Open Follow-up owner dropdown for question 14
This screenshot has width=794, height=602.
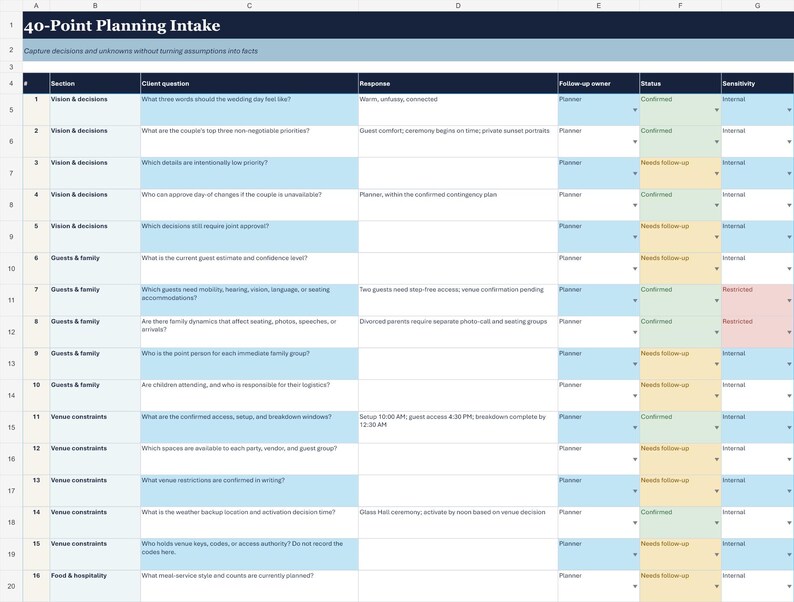coord(635,523)
